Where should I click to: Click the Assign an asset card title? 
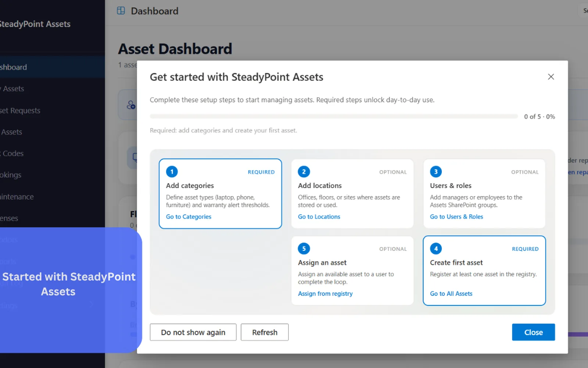pyautogui.click(x=322, y=262)
